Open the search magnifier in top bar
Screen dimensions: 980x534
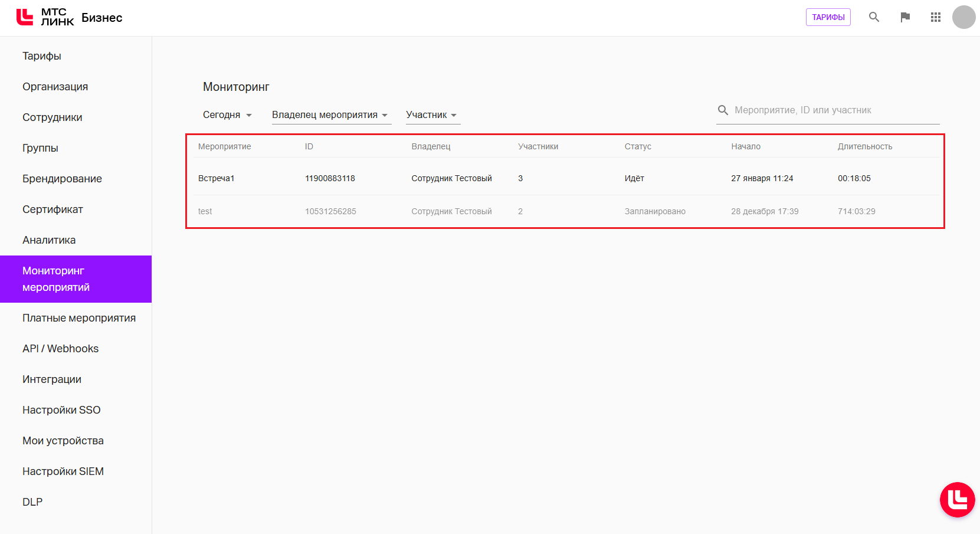coord(874,17)
